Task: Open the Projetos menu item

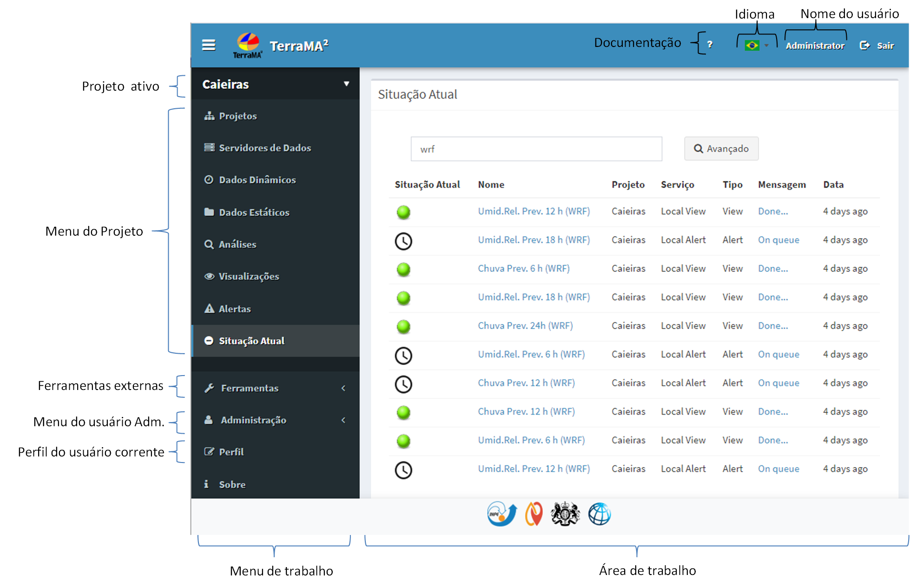Action: (237, 116)
